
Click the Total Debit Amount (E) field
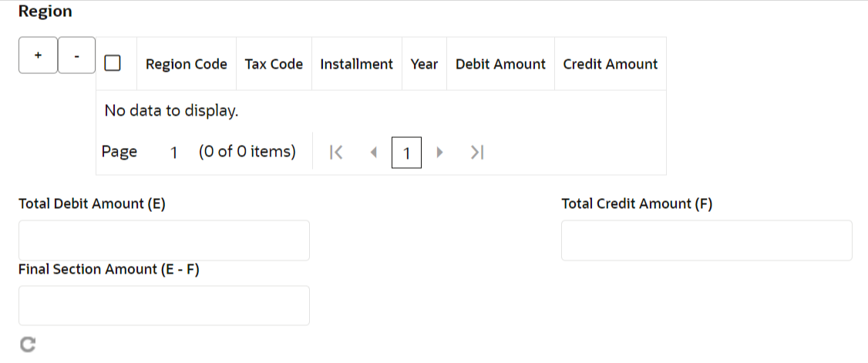click(164, 240)
